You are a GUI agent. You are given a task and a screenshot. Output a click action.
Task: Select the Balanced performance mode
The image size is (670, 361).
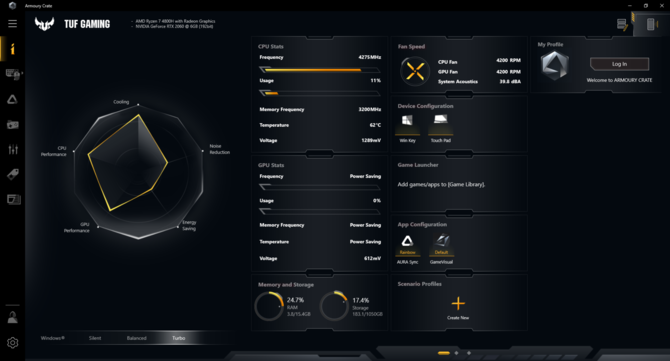pyautogui.click(x=137, y=338)
